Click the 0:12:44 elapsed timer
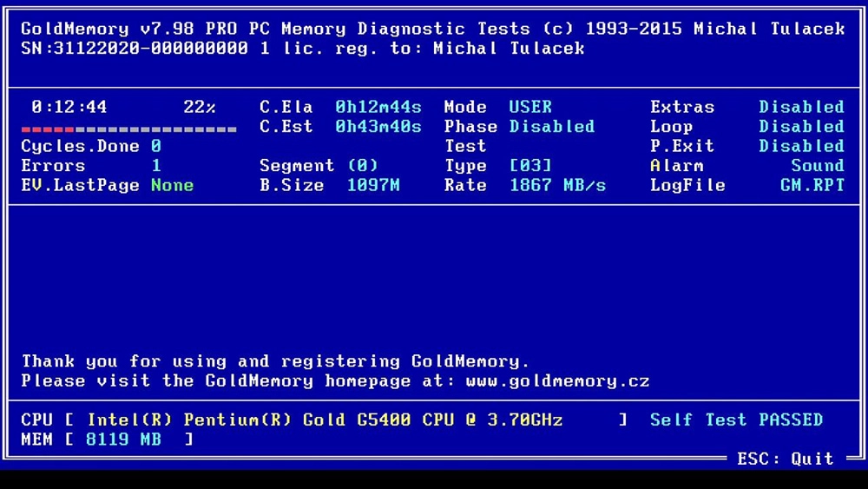Image resolution: width=868 pixels, height=489 pixels. 69,107
